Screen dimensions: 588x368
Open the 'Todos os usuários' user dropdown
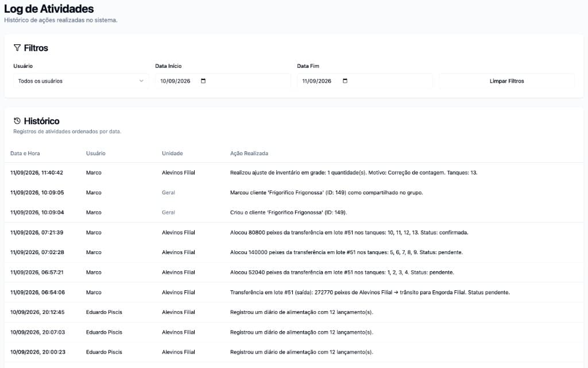[x=81, y=80]
